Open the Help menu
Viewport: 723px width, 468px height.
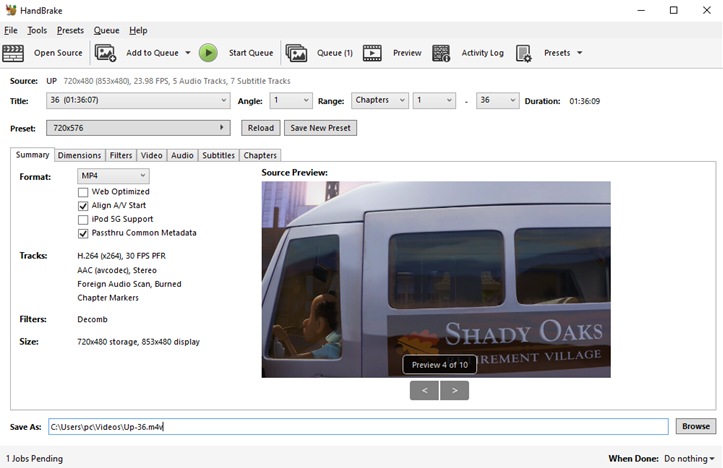pos(138,30)
